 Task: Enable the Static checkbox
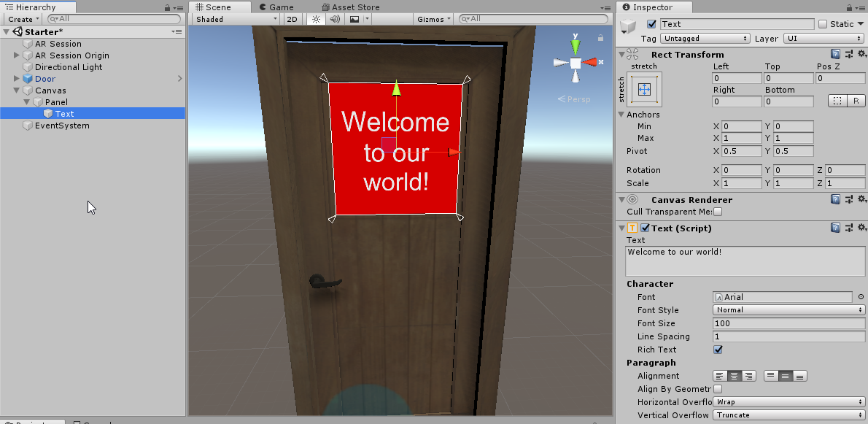[x=823, y=24]
